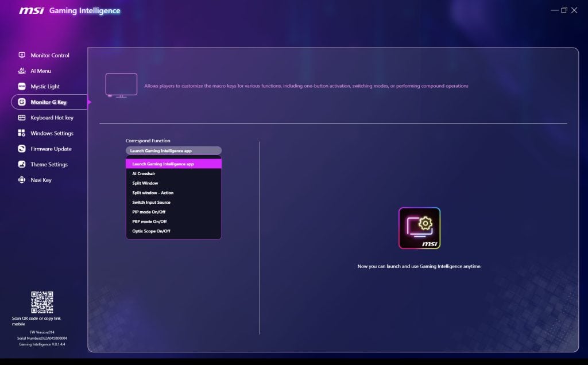Select the Monitor G Key icon
Viewport: 588px width, 365px height.
click(x=22, y=102)
